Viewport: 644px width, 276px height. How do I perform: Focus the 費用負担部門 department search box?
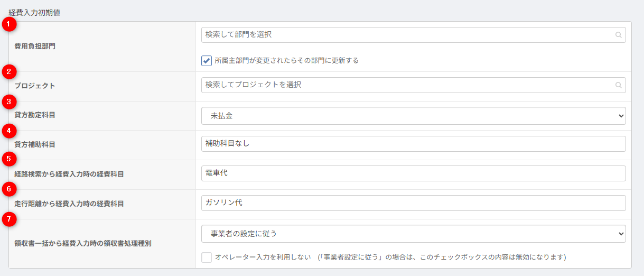tap(407, 35)
